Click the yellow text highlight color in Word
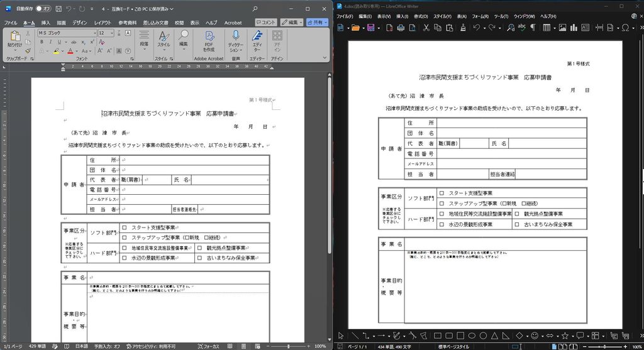644x350 pixels. coord(55,52)
